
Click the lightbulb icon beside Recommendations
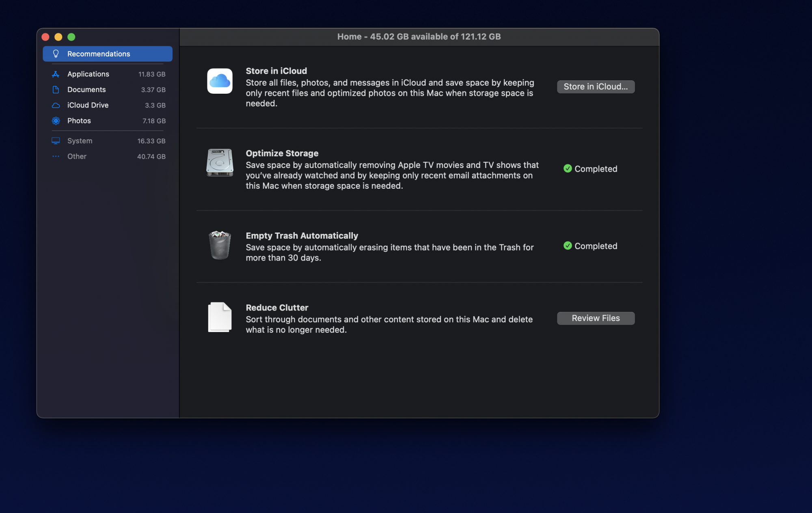56,54
